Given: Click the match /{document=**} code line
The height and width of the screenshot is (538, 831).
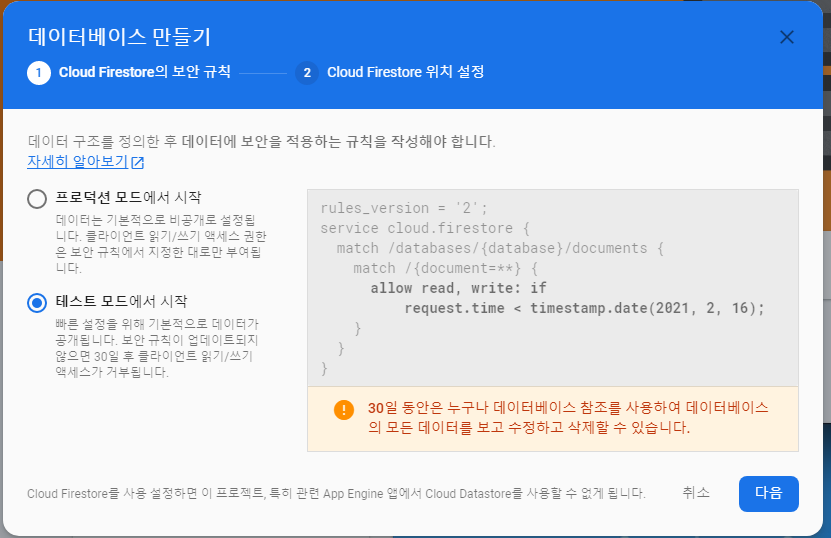Looking at the screenshot, I should 446,269.
